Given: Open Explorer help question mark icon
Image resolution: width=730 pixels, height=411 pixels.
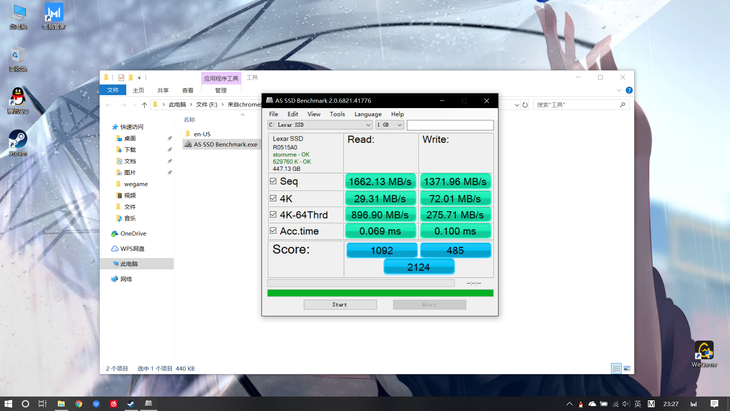Looking at the screenshot, I should 629,90.
